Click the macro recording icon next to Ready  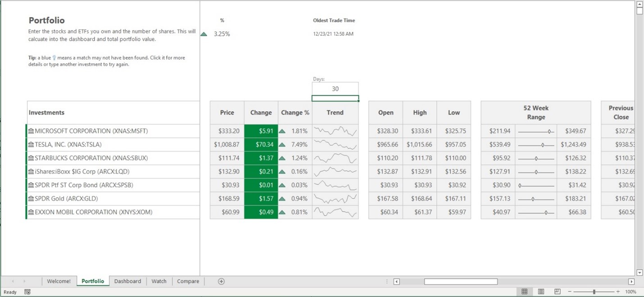tap(27, 292)
